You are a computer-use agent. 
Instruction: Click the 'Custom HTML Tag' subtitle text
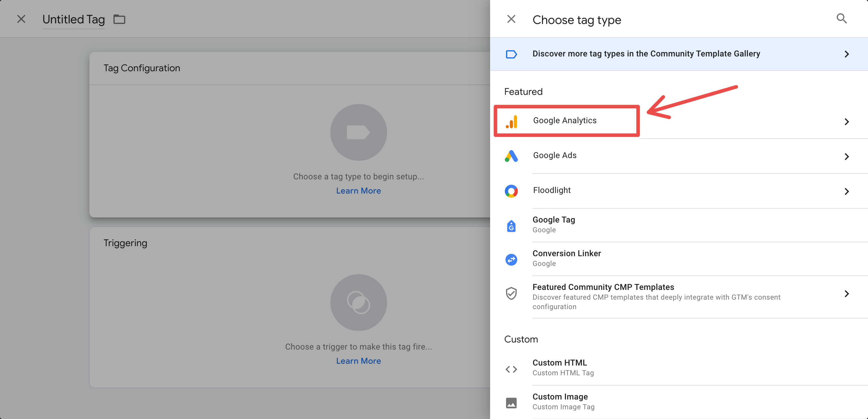(563, 373)
